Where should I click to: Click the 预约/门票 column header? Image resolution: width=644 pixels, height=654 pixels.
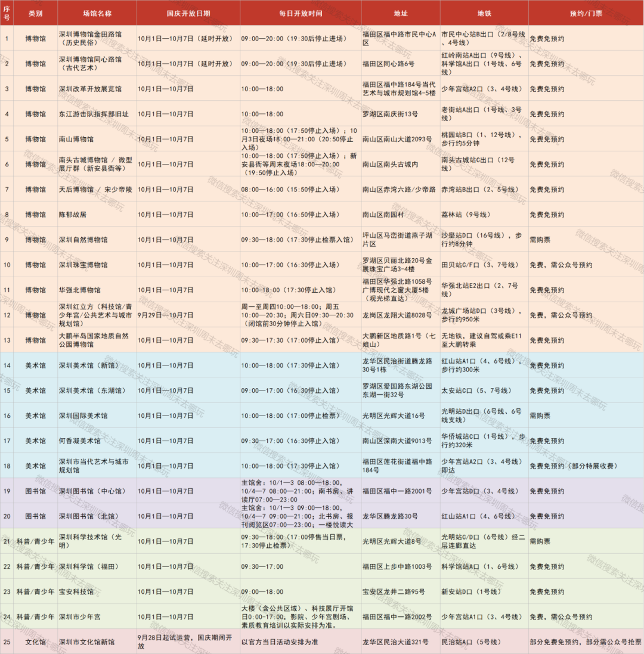pyautogui.click(x=586, y=13)
